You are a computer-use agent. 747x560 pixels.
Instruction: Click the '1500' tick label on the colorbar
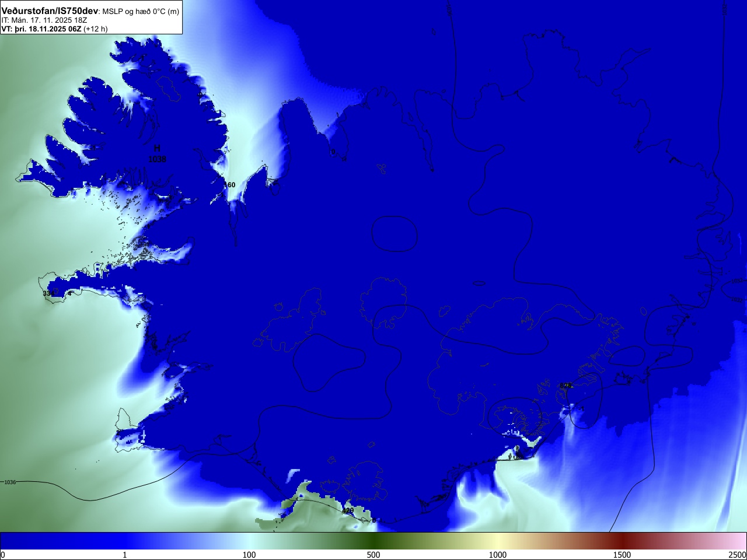[622, 555]
